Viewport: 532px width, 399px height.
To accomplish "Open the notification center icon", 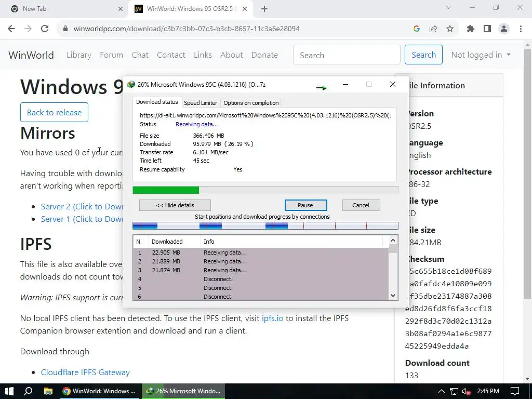I will click(515, 392).
